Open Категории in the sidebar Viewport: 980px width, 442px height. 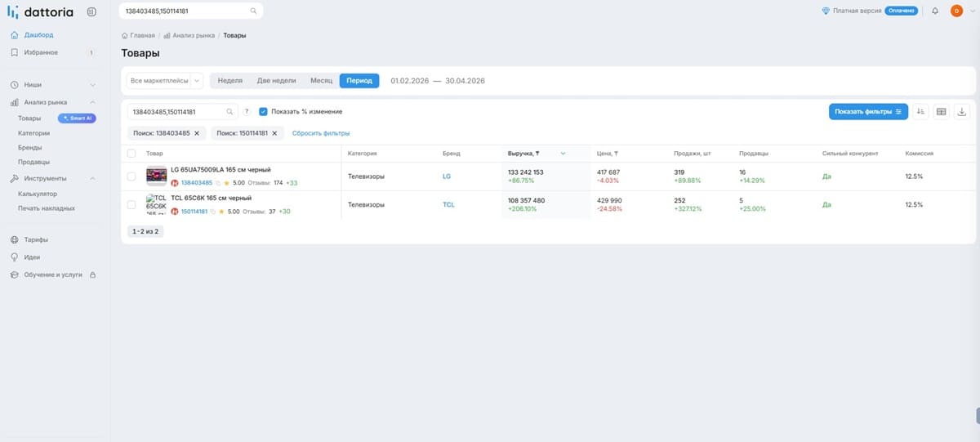pyautogui.click(x=34, y=133)
